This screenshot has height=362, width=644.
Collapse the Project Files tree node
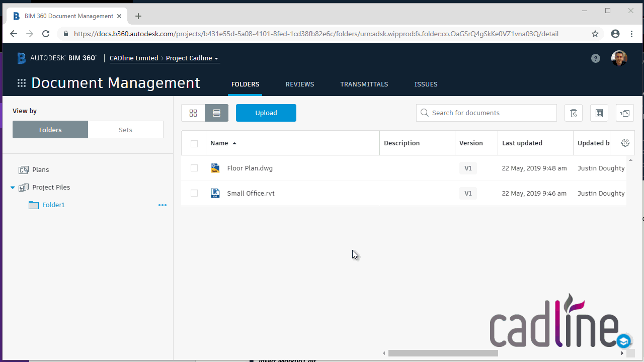click(13, 188)
